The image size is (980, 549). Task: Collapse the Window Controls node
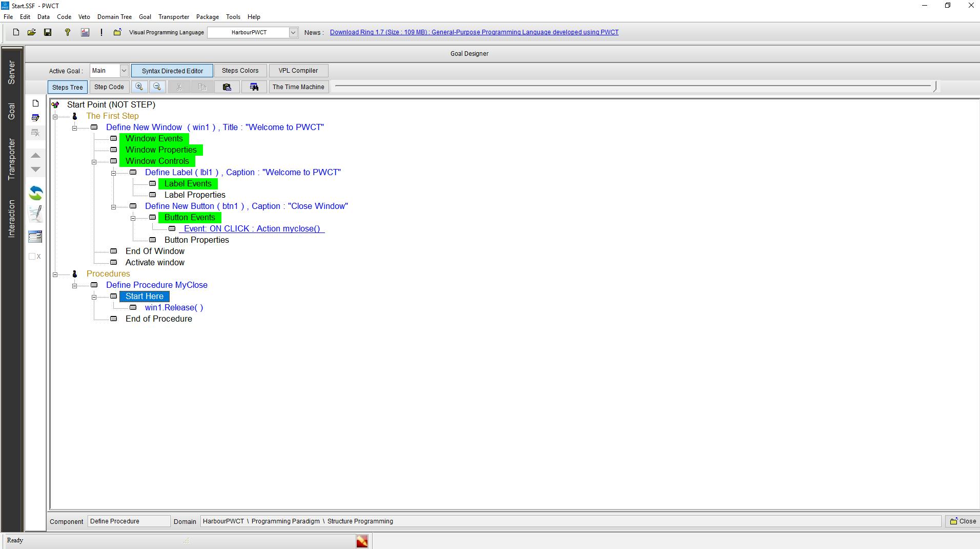pos(94,162)
